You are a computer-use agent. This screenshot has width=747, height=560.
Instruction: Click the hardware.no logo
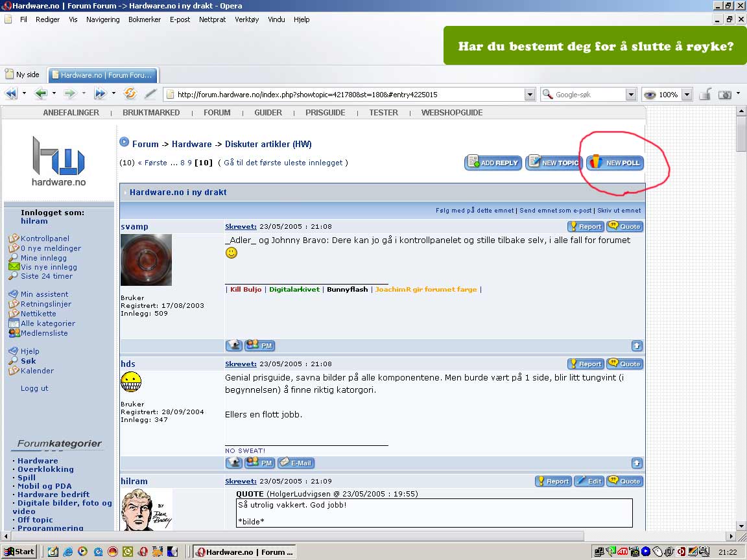[x=58, y=161]
